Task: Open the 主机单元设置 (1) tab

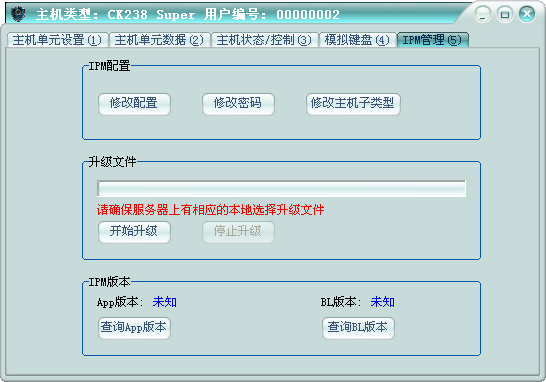Action: [x=57, y=40]
